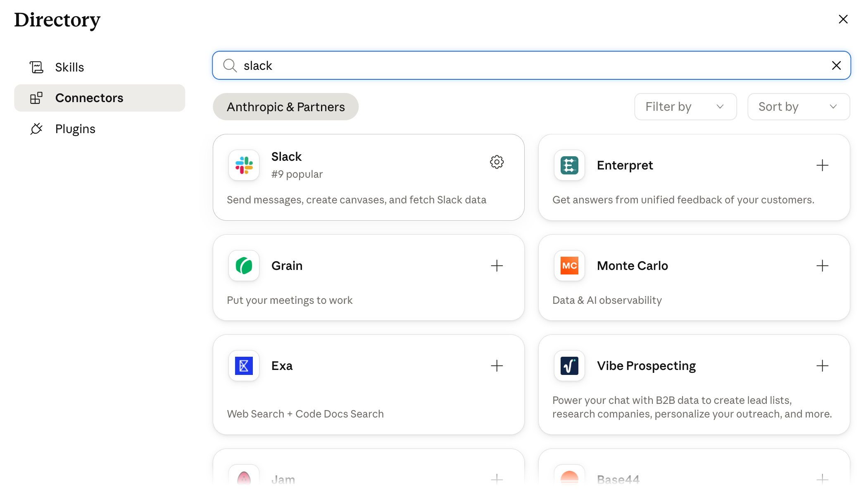Add the Enterpret connector

tap(822, 165)
